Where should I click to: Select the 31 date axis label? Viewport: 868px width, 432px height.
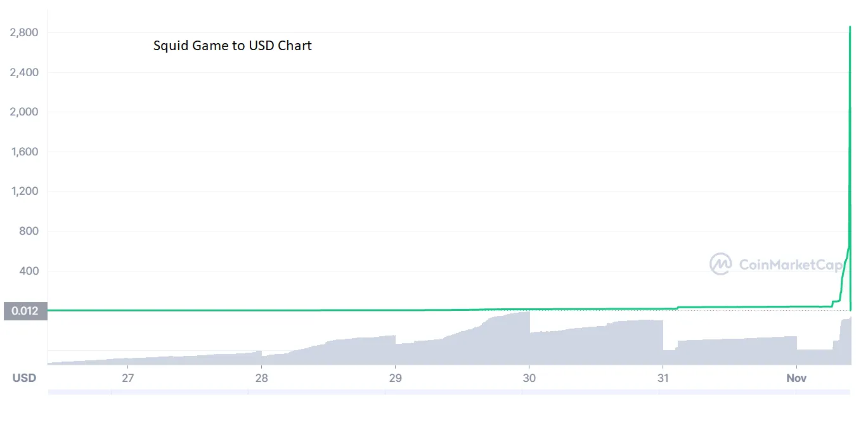tap(663, 377)
